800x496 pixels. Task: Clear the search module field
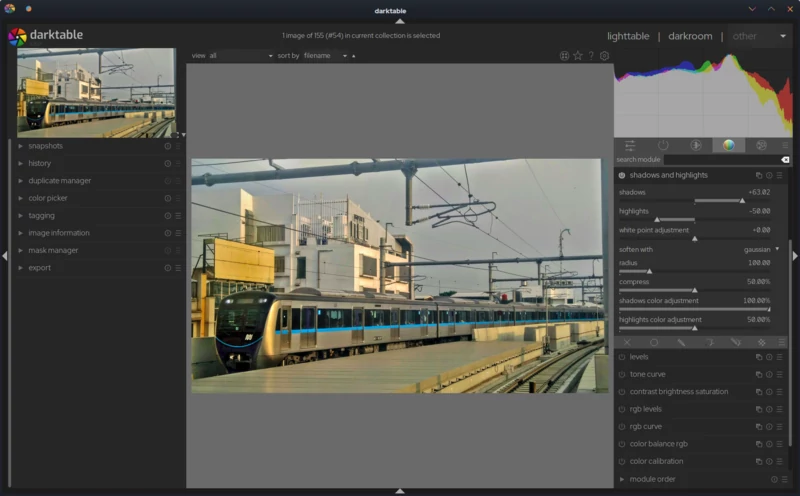(x=785, y=159)
